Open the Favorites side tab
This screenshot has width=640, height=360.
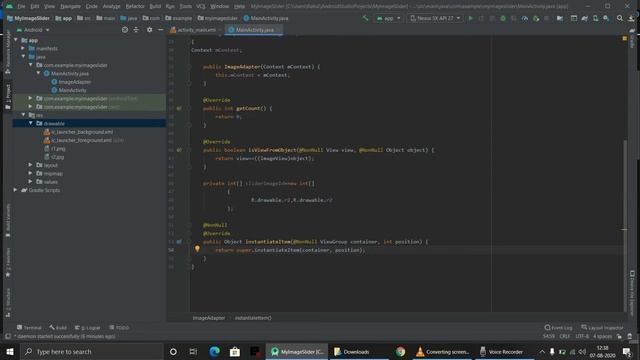click(8, 262)
